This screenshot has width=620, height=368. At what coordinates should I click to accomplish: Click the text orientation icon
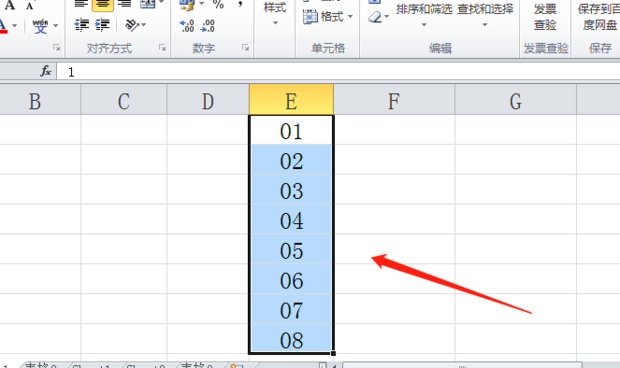132,25
